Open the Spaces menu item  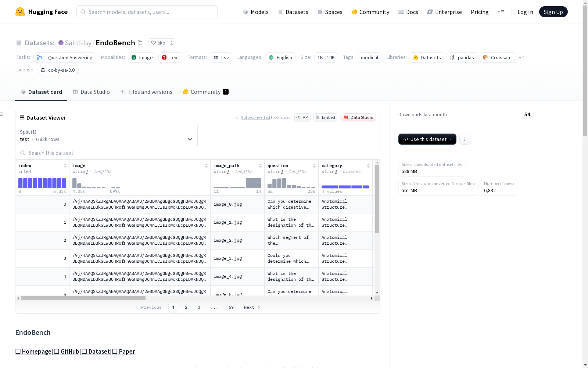[x=330, y=12]
